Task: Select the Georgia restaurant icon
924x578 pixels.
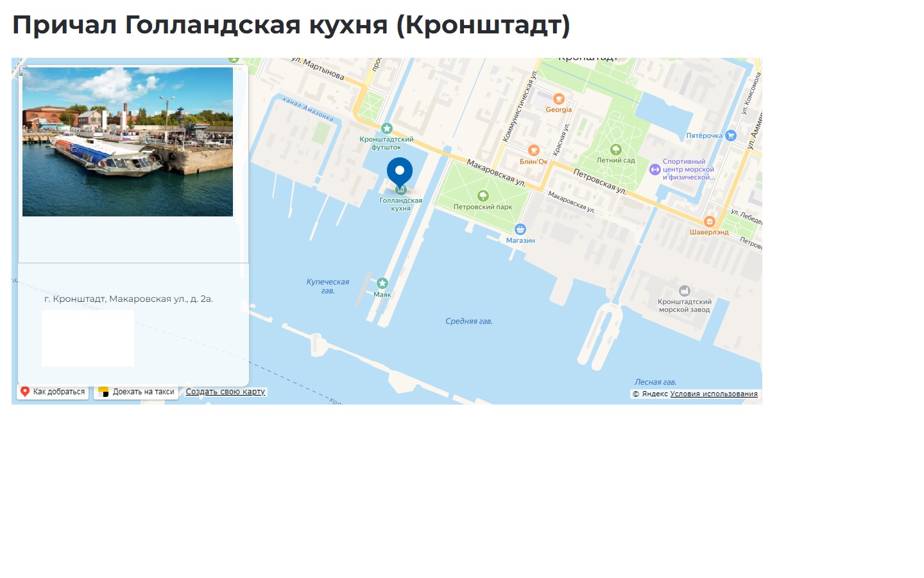Action: (559, 99)
